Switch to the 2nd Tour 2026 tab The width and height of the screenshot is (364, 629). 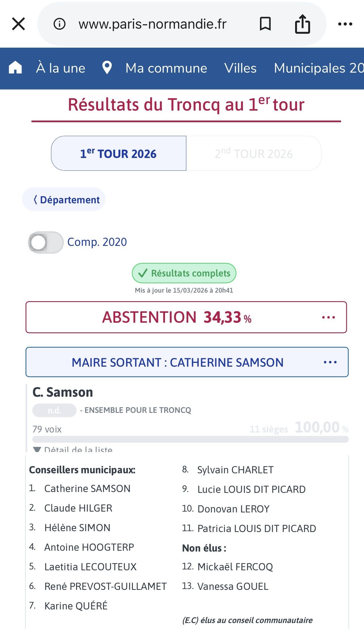click(253, 153)
